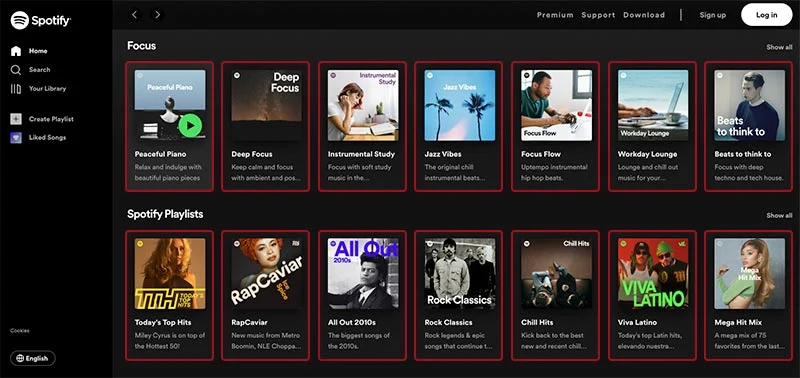
Task: Open the Instrumental Study cover art
Action: [x=363, y=105]
